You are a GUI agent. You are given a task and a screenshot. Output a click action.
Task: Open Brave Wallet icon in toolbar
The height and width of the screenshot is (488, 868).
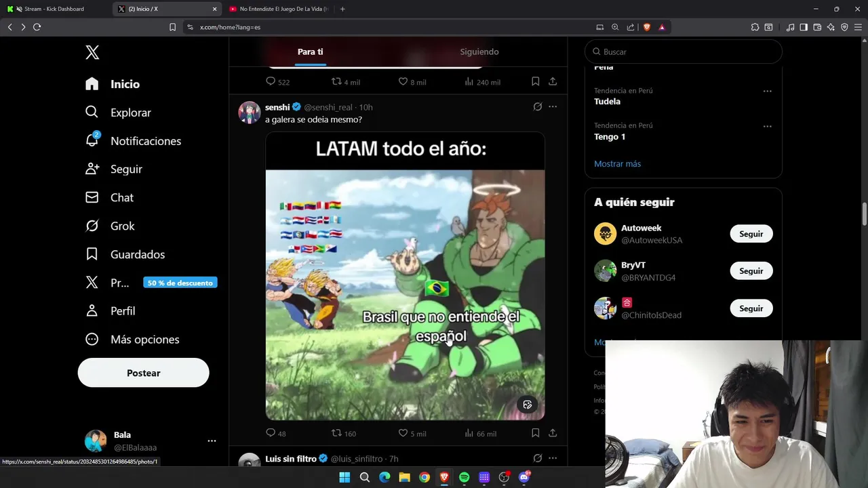tap(817, 27)
